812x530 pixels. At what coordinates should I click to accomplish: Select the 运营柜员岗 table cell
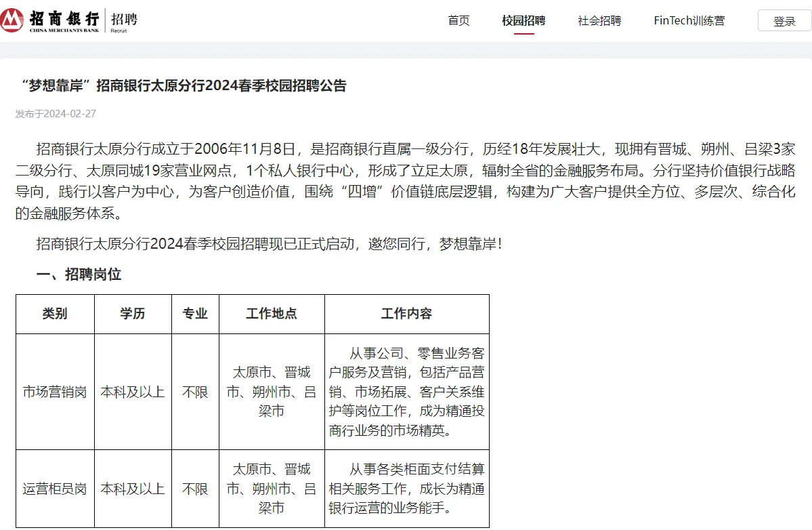(x=55, y=489)
